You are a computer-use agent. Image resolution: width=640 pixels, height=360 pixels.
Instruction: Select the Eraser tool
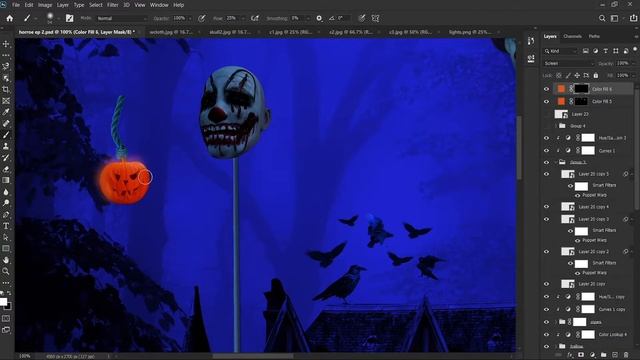coord(6,169)
